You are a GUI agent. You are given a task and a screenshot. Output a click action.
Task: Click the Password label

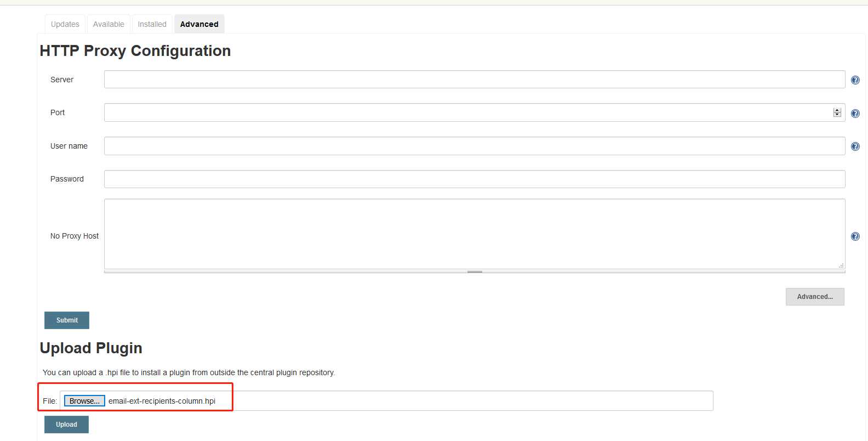click(67, 179)
